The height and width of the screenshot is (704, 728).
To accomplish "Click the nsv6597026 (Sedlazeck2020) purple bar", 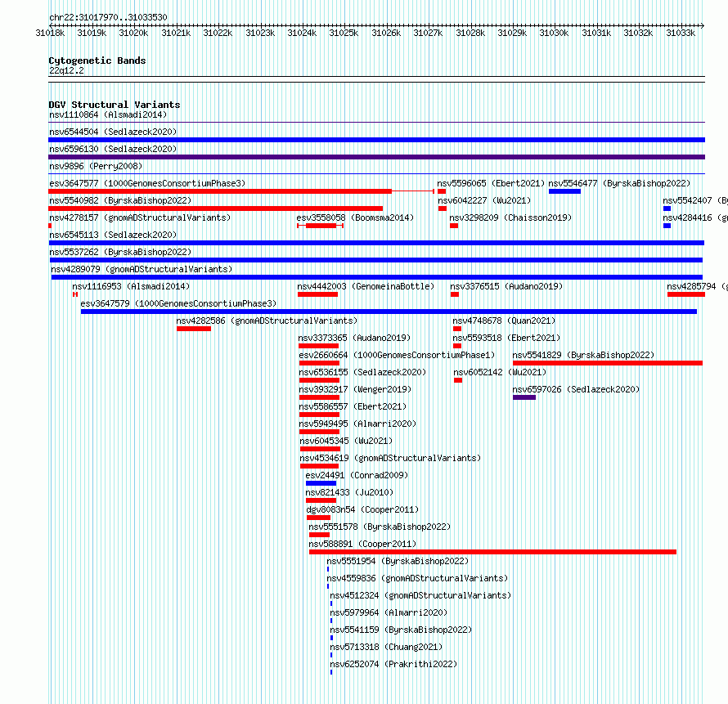I will [524, 397].
